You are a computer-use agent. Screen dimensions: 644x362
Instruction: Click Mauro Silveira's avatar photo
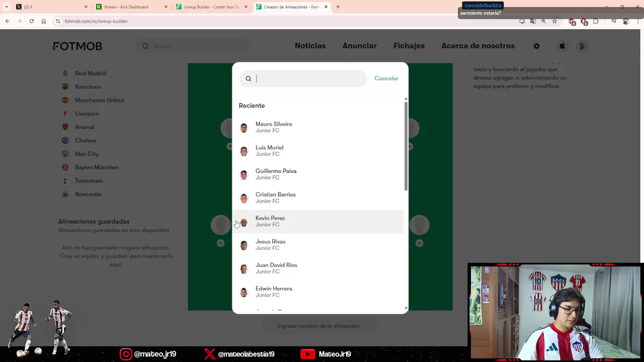click(244, 128)
